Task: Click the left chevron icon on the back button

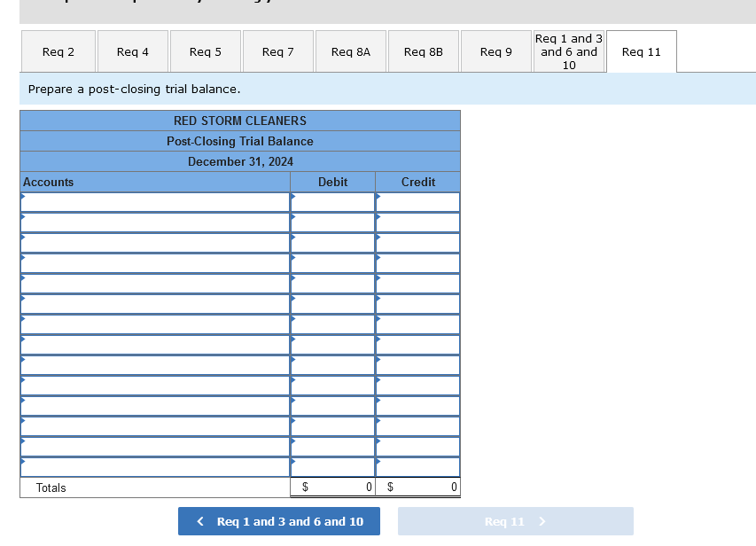Action: [x=199, y=521]
